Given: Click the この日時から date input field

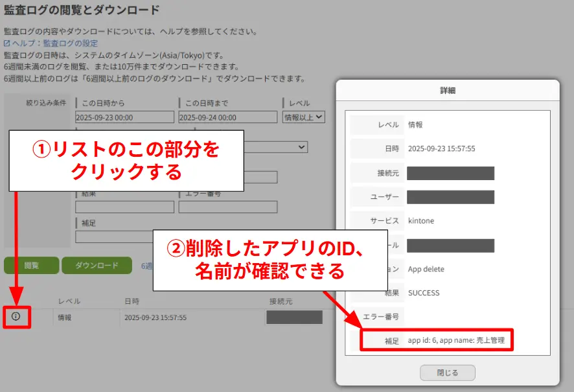Looking at the screenshot, I should (124, 117).
